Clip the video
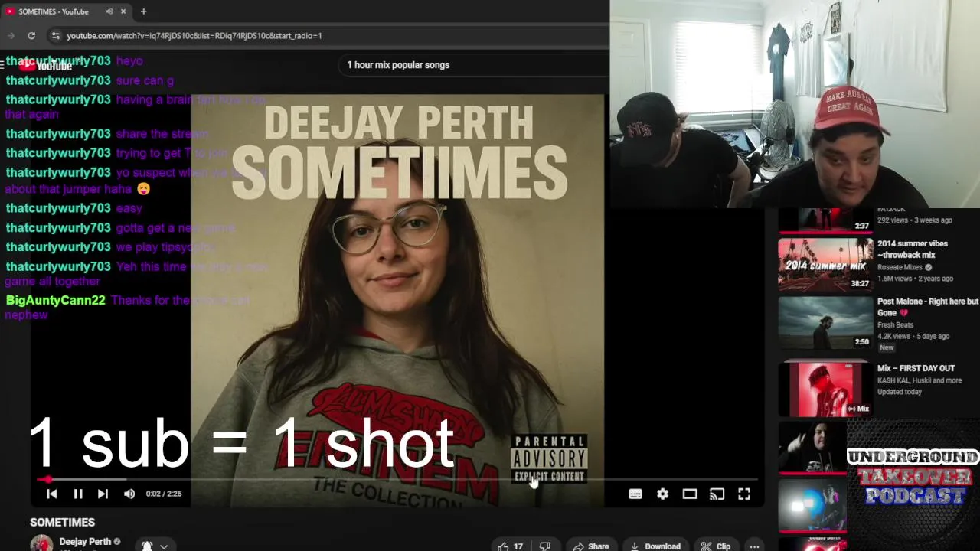This screenshot has height=551, width=980. [x=716, y=546]
